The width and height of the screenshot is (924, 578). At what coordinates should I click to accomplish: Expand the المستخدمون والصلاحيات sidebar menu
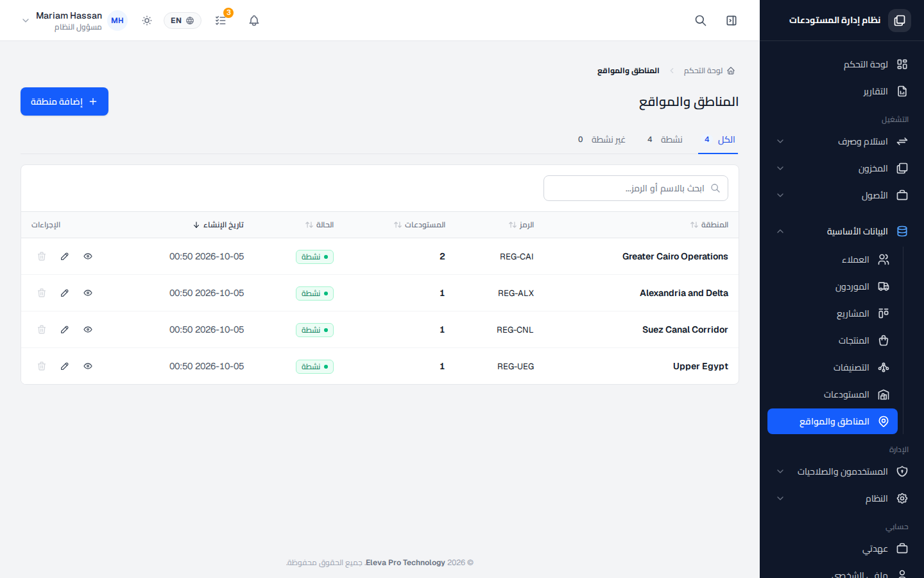point(842,471)
